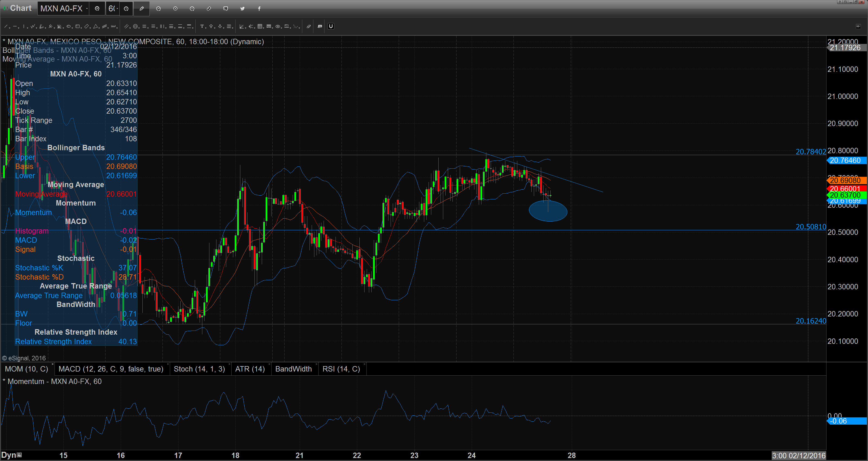Open the studies chart-circle icon
The width and height of the screenshot is (868, 461).
click(158, 9)
